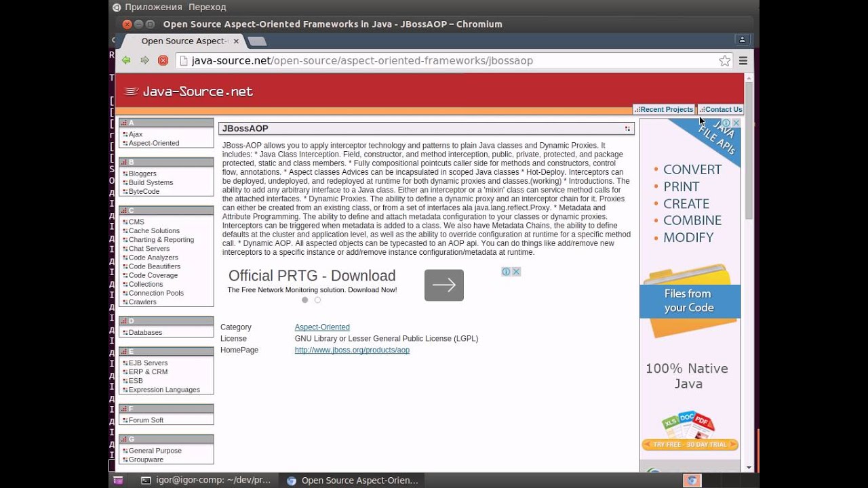
Task: Switch to terminal igor@igor-comp in taskbar
Action: click(205, 480)
